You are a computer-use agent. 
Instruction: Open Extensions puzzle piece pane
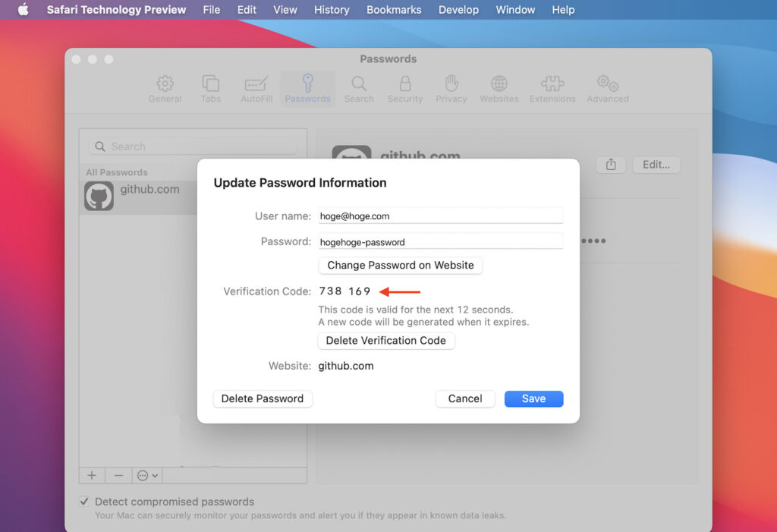tap(552, 89)
